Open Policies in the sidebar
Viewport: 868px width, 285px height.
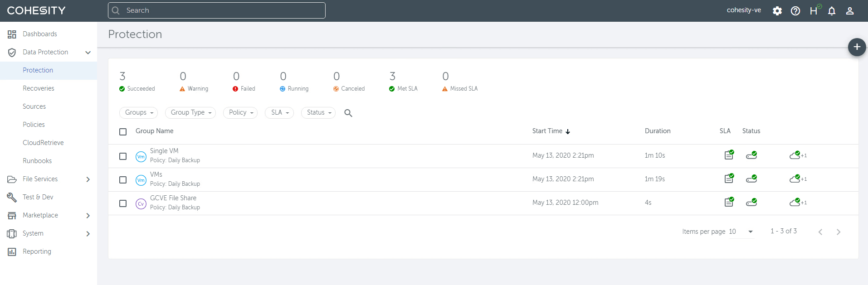pyautogui.click(x=34, y=125)
